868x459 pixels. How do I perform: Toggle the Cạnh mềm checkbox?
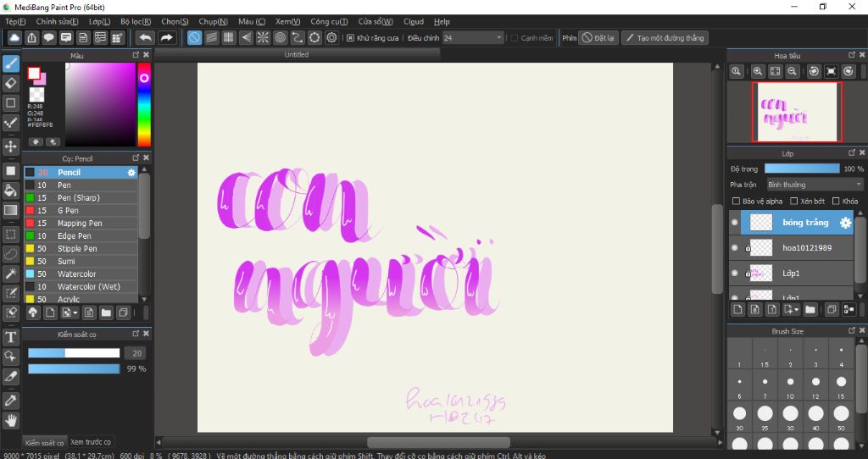point(515,37)
